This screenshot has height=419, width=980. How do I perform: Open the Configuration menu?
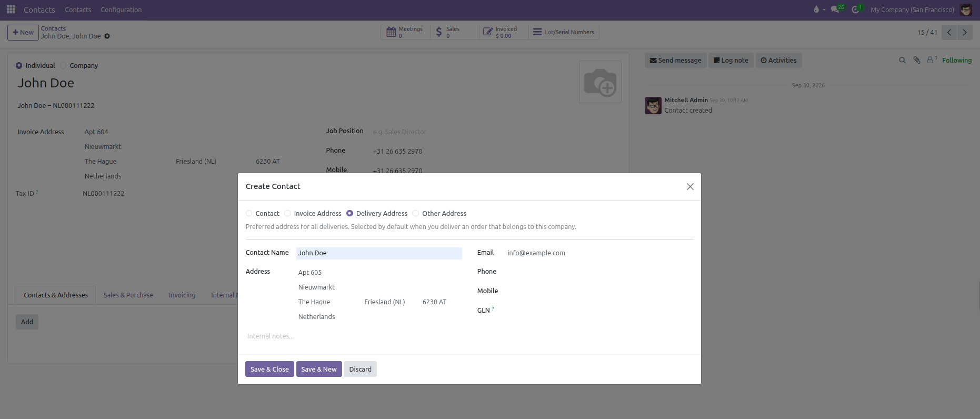[121, 9]
